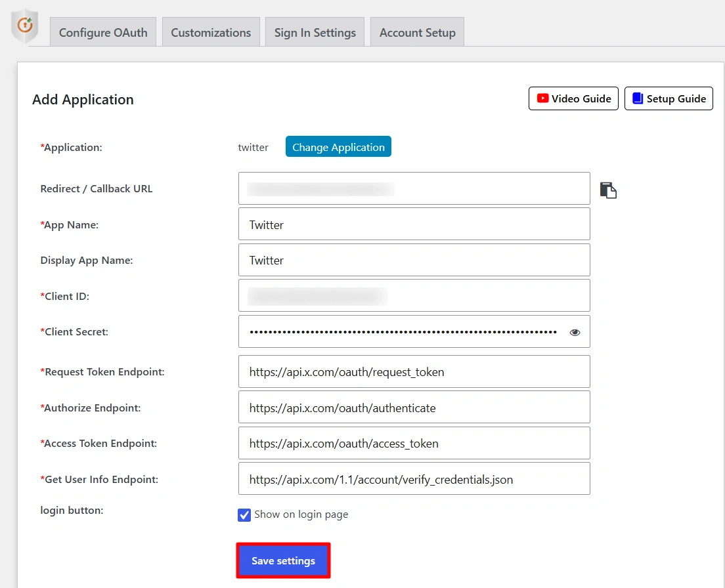Click the Add Application heading

83,99
